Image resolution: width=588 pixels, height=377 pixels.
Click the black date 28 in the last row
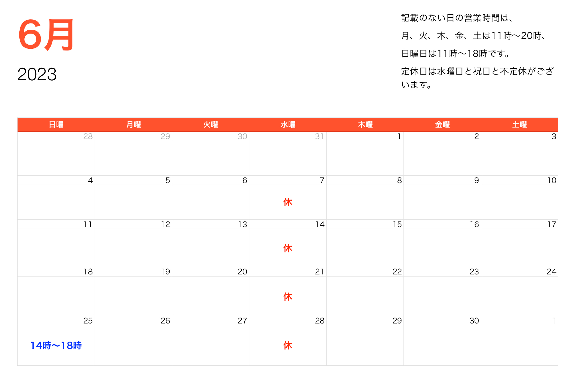click(320, 321)
